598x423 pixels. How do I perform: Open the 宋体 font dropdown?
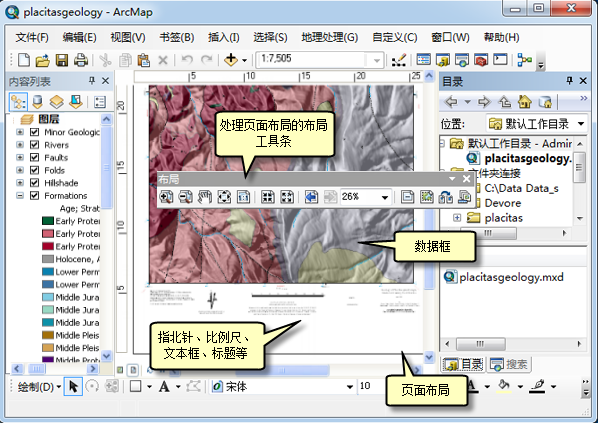349,387
